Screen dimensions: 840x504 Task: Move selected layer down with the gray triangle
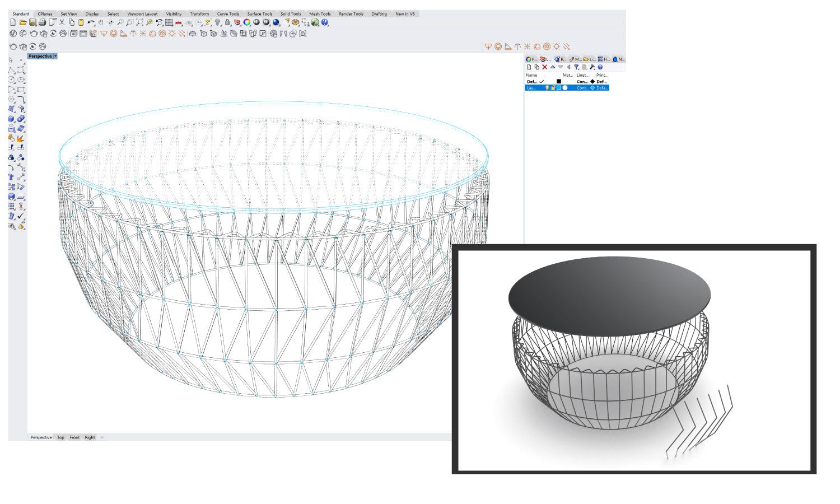coord(561,67)
